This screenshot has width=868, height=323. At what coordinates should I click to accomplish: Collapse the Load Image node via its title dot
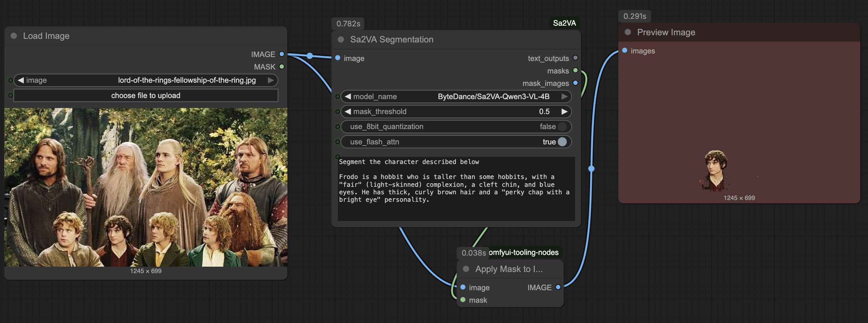(x=14, y=36)
